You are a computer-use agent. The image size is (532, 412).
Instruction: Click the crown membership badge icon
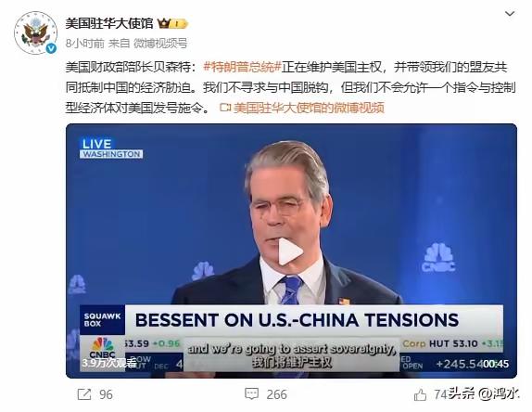click(x=172, y=23)
